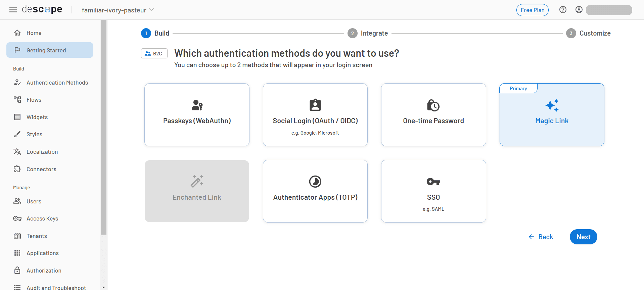644x290 pixels.
Task: Click the Applications grid icon
Action: tap(17, 253)
